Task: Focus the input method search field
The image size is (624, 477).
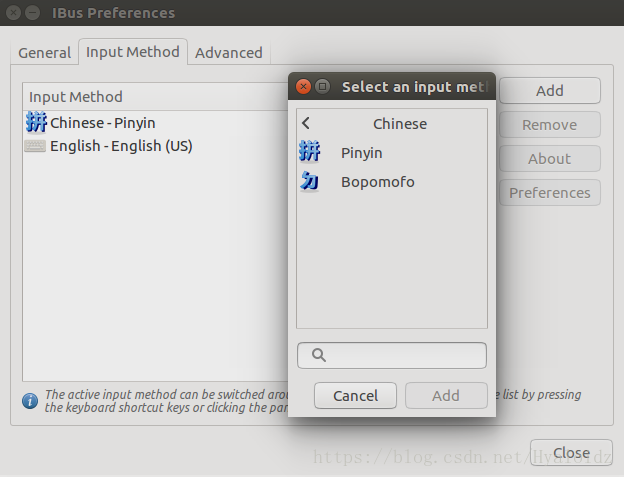Action: coord(392,355)
